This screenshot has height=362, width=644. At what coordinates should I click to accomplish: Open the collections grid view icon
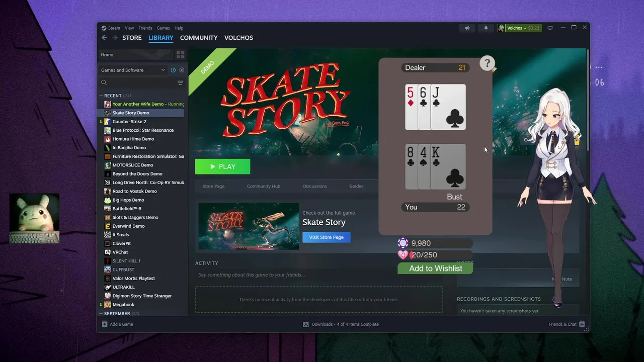(180, 55)
